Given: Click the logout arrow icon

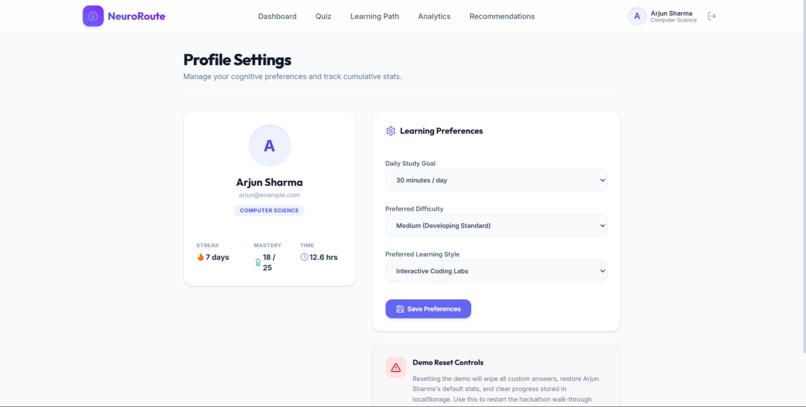Looking at the screenshot, I should (712, 16).
